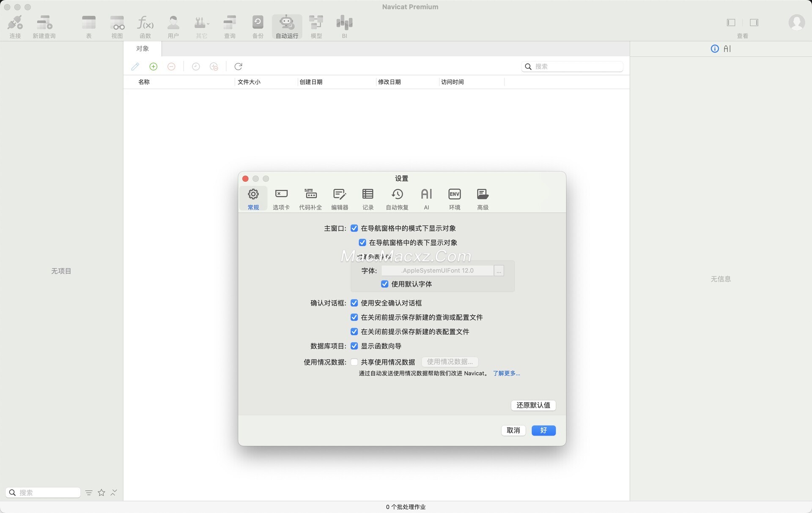Toggle 在导航窗格中的表下显示对象 checkbox
812x513 pixels.
pyautogui.click(x=362, y=243)
